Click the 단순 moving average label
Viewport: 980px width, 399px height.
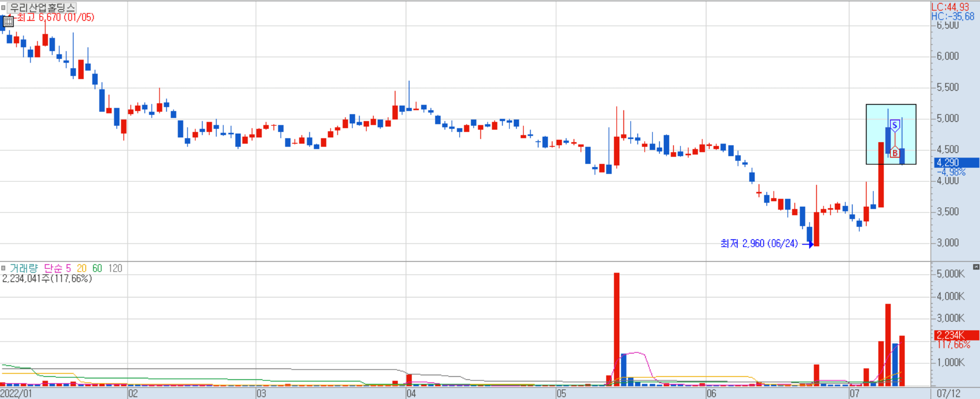coord(53,268)
